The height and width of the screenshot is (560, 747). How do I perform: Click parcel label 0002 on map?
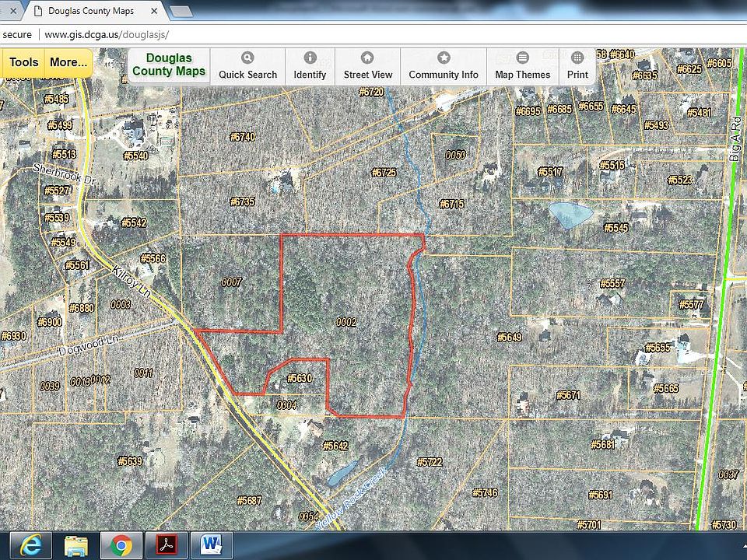coord(346,322)
